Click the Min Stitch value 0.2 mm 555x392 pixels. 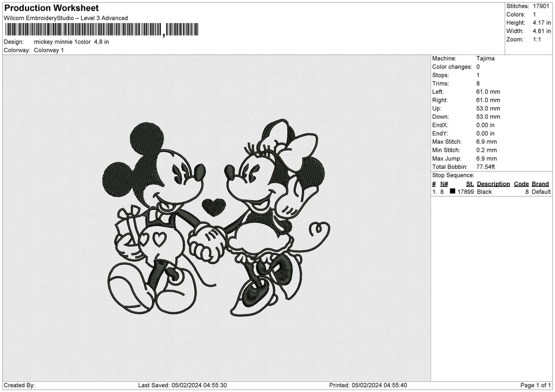tap(487, 150)
